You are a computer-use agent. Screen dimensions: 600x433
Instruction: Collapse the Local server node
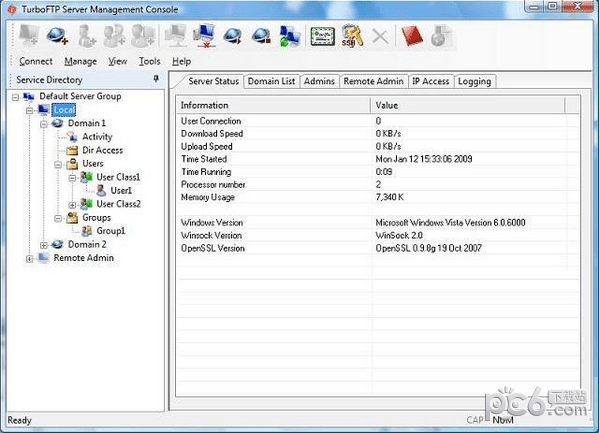tap(29, 111)
